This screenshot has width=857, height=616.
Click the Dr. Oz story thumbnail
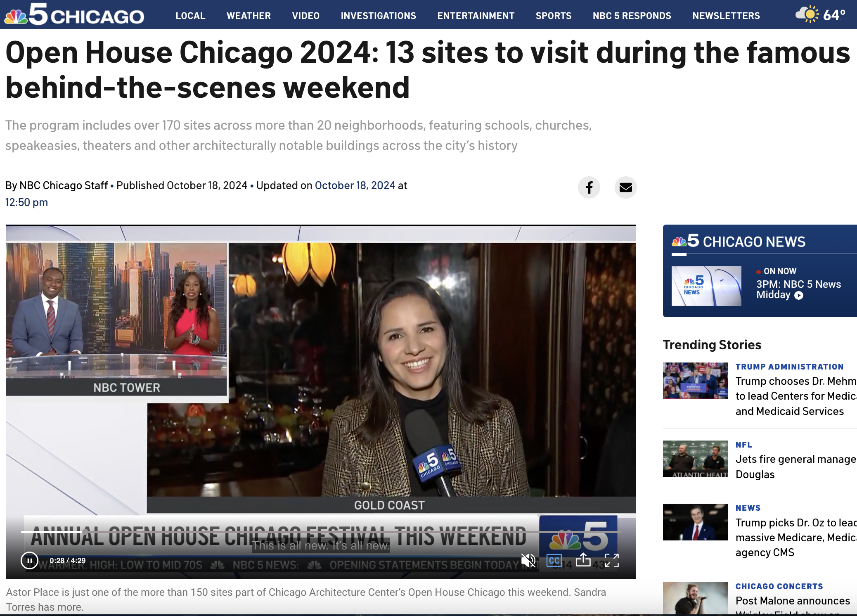pyautogui.click(x=696, y=522)
